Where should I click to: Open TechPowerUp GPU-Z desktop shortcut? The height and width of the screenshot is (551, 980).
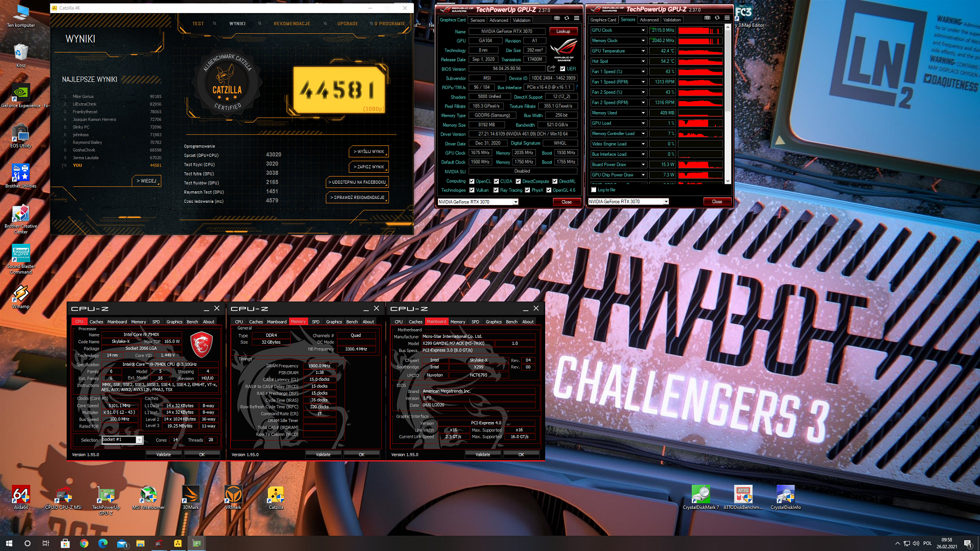pyautogui.click(x=106, y=500)
